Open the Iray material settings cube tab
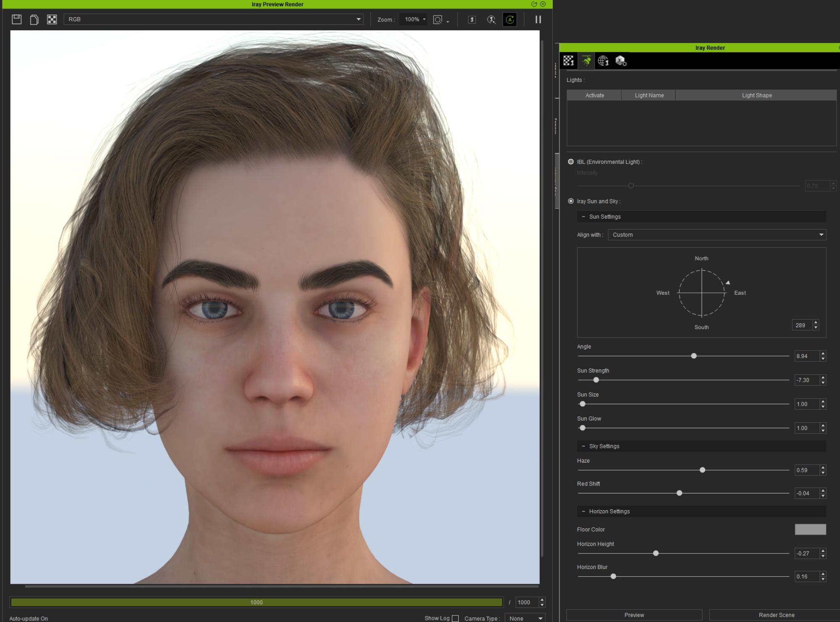 click(621, 61)
